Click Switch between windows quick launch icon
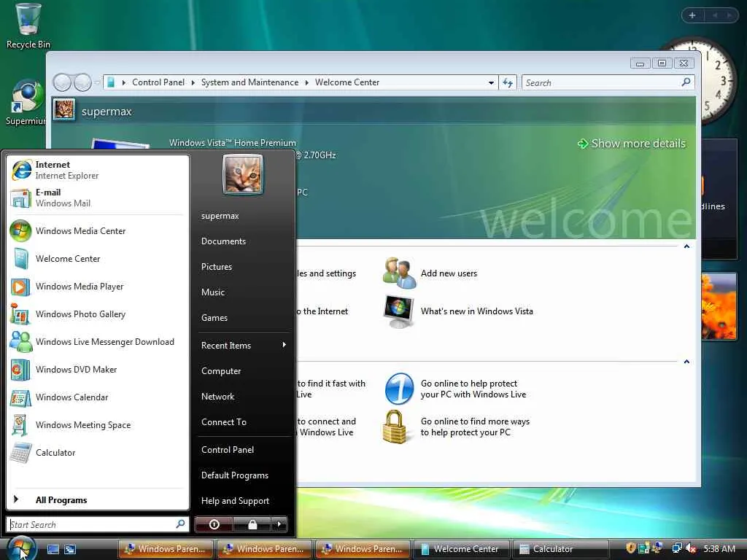 tap(70, 549)
